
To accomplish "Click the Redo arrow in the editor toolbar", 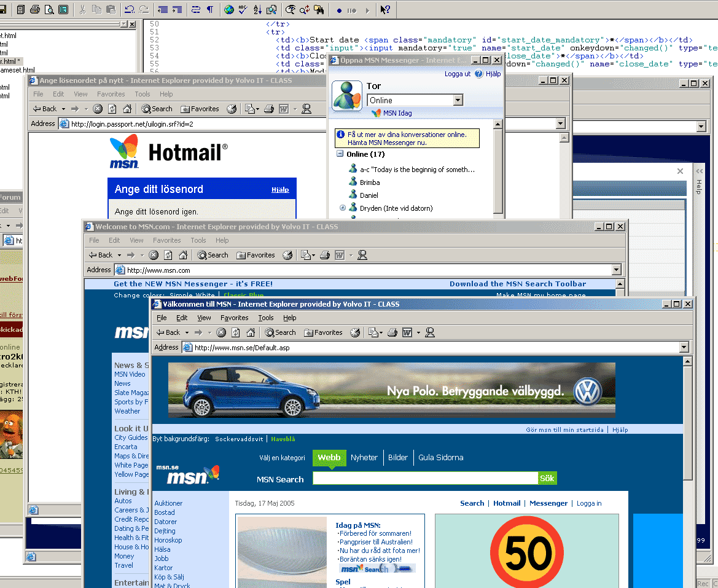I will (144, 9).
